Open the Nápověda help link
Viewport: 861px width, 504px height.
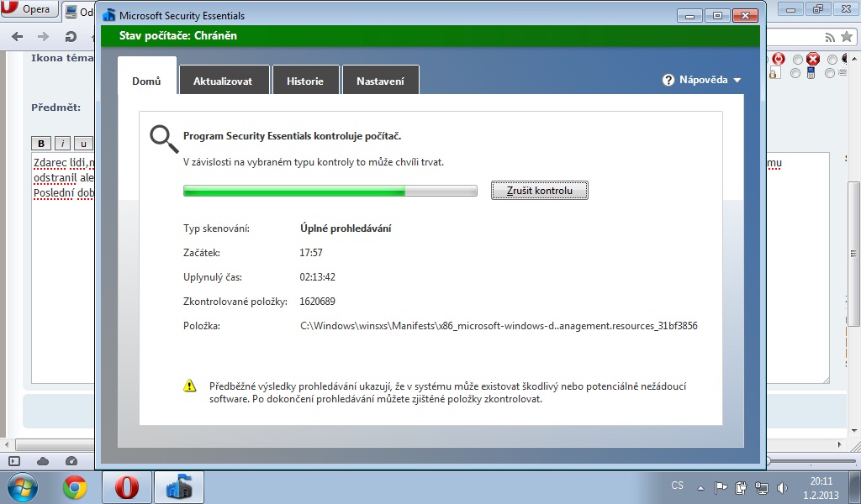(703, 80)
